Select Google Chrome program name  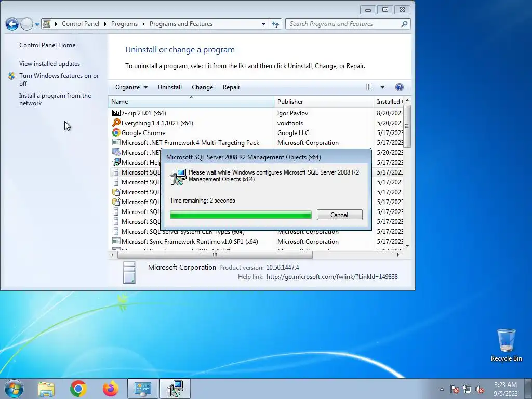(x=143, y=132)
